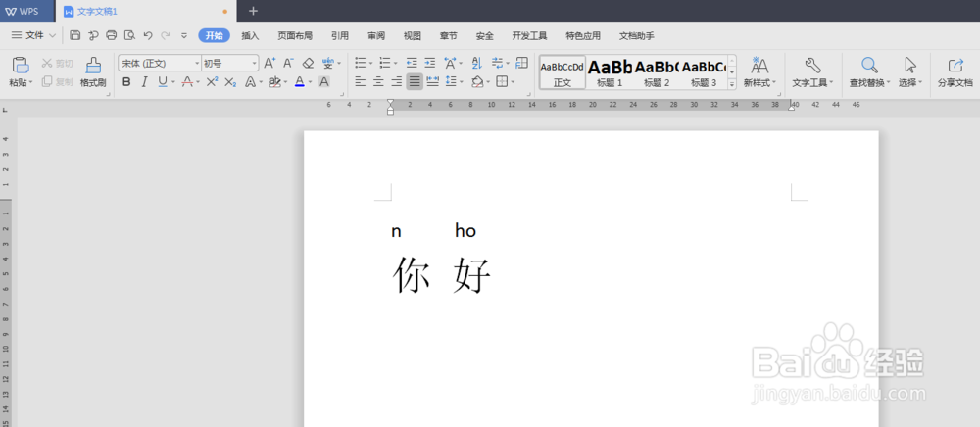This screenshot has width=980, height=427.
Task: Open the font color red A dropdown
Action: 198,82
